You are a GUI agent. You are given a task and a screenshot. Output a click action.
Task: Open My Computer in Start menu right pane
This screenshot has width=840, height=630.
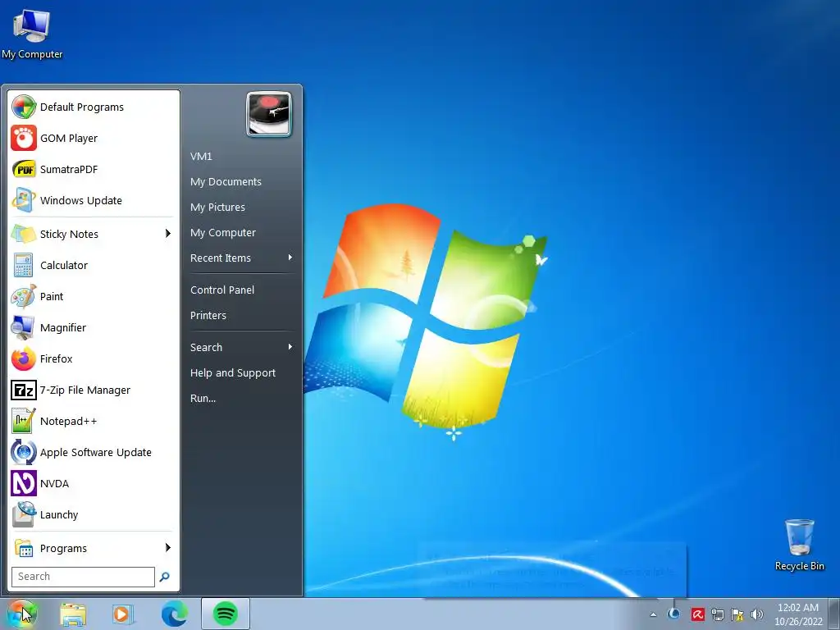(x=223, y=232)
